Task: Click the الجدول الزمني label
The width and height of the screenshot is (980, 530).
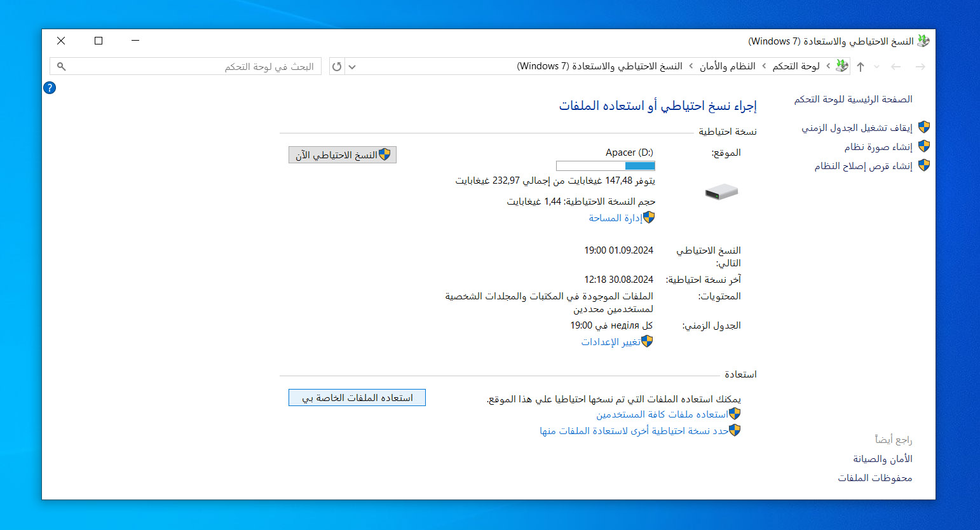Action: pos(712,325)
